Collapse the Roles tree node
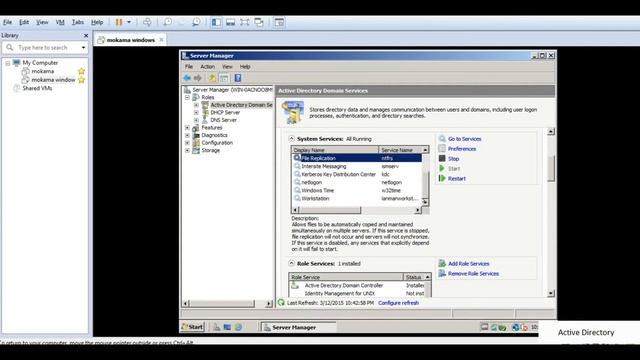 (187, 98)
